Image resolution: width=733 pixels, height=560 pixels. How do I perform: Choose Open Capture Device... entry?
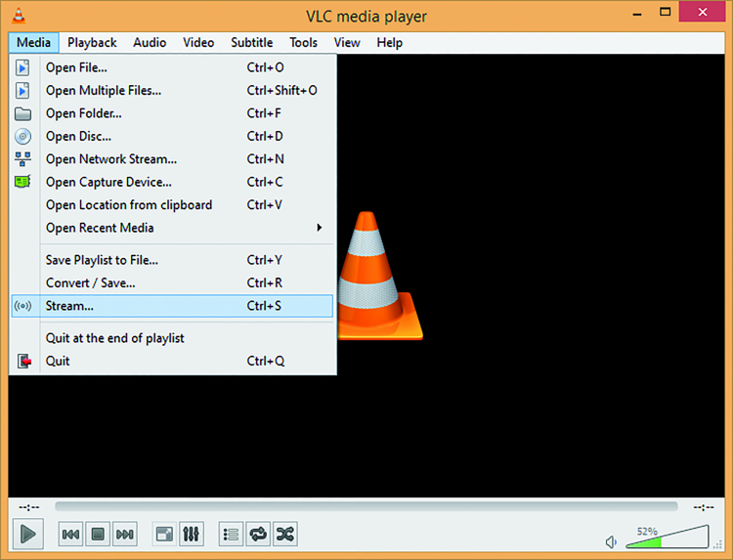click(172, 182)
